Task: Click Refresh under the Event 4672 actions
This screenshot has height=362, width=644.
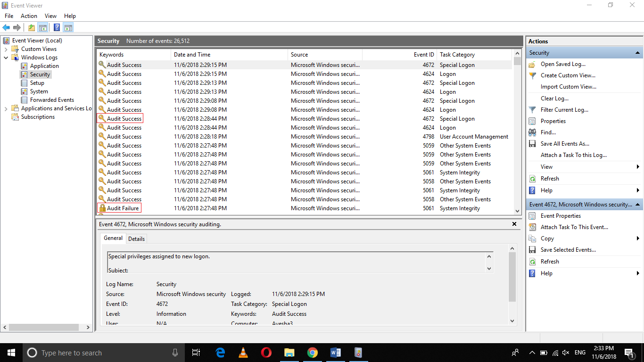Action: [x=550, y=262]
